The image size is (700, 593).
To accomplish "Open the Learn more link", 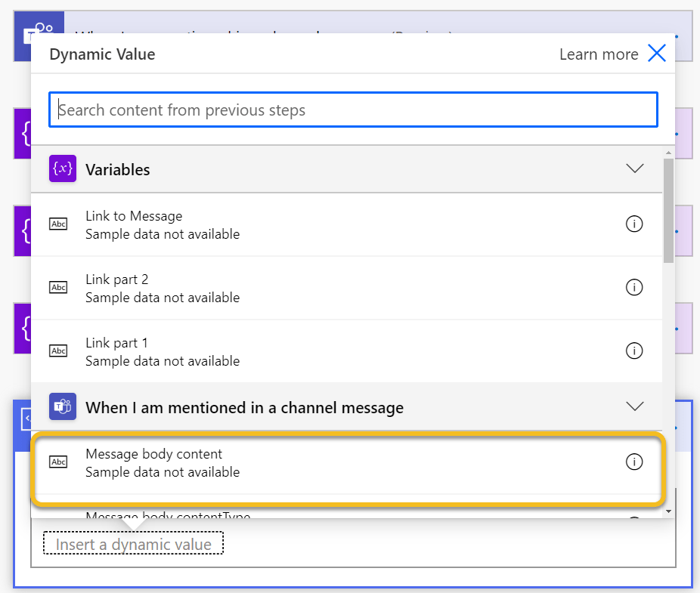I will (598, 54).
